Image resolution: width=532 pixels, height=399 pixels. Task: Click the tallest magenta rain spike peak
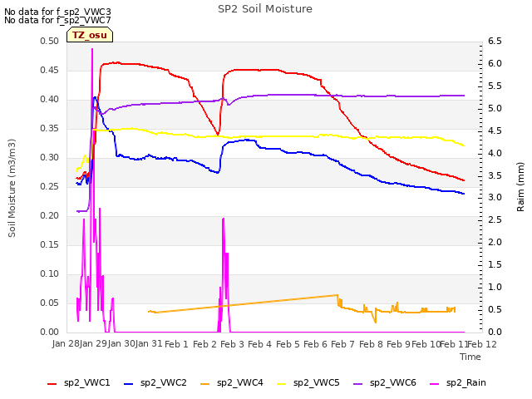[x=92, y=49]
